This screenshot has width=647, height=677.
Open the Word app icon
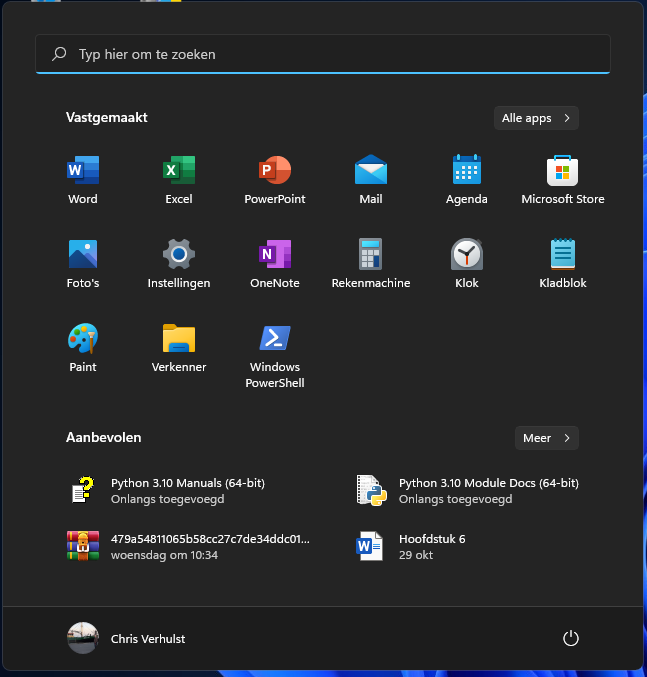coord(83,170)
